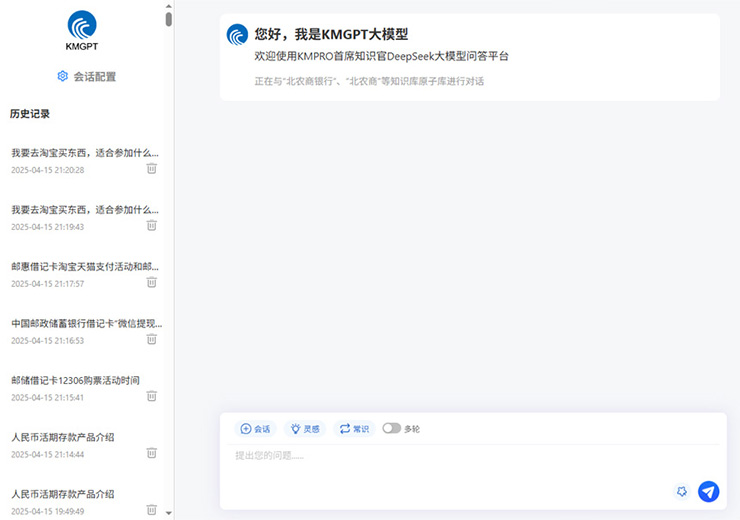The image size is (740, 520).
Task: Click the 您好，我是KMGPT大模型 greeting title
Action: pyautogui.click(x=331, y=34)
